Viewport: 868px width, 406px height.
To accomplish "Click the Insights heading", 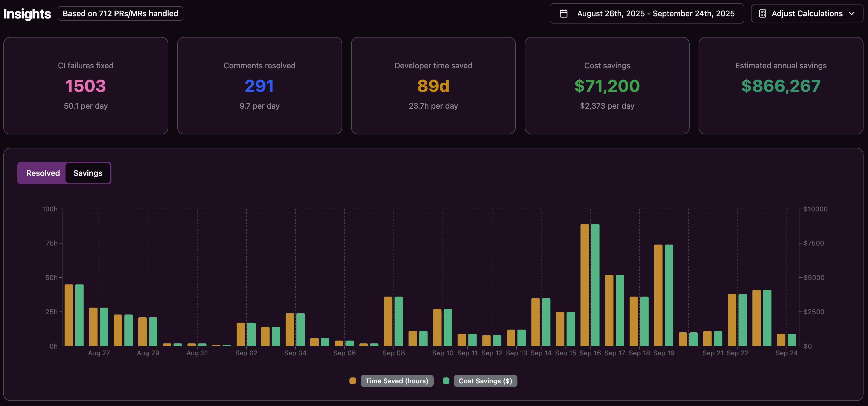I will coord(27,14).
